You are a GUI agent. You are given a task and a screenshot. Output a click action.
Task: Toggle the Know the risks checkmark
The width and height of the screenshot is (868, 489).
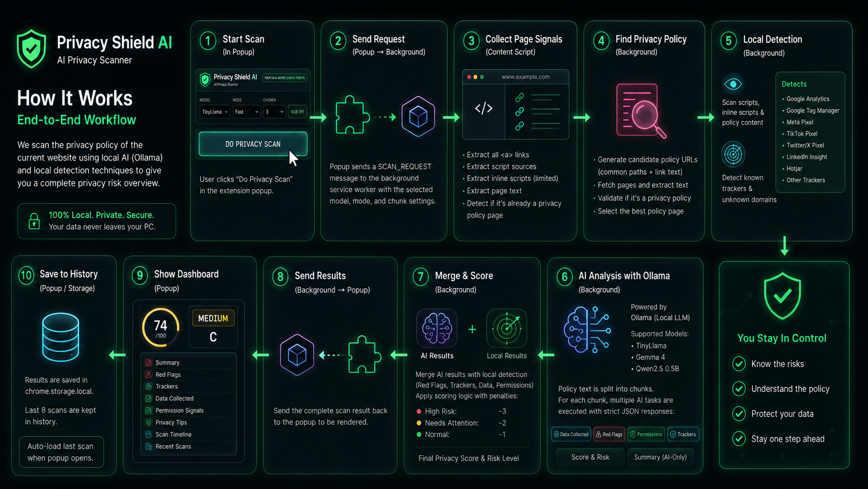[x=739, y=364]
